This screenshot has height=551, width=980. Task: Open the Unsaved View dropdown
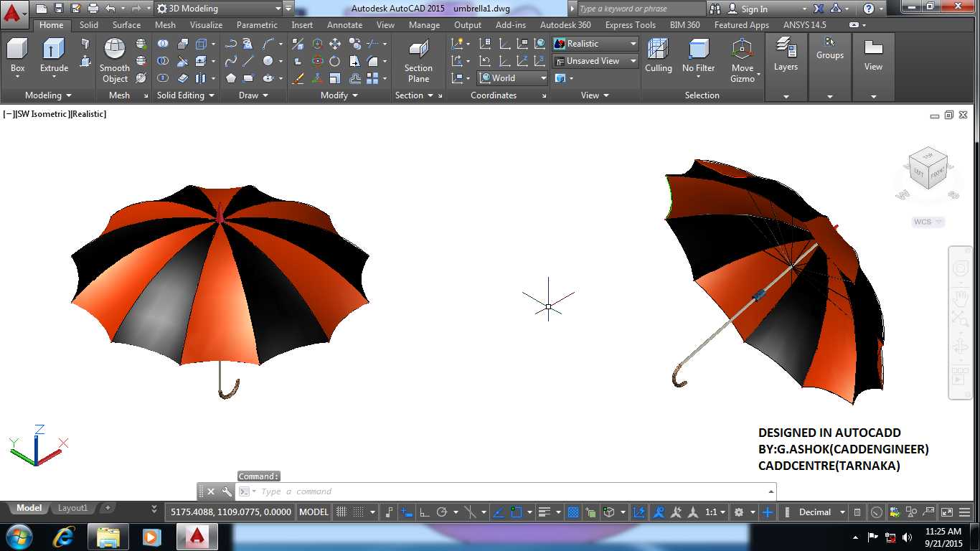click(x=595, y=61)
